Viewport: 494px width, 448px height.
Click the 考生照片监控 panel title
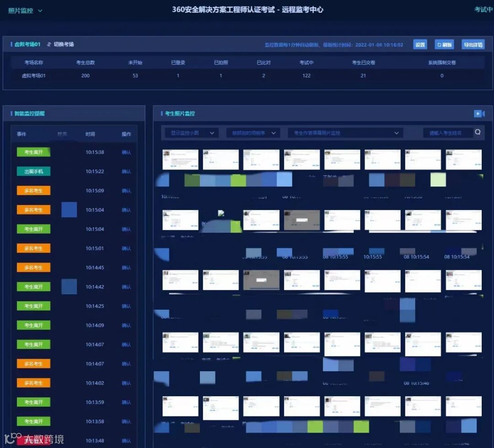click(x=180, y=113)
